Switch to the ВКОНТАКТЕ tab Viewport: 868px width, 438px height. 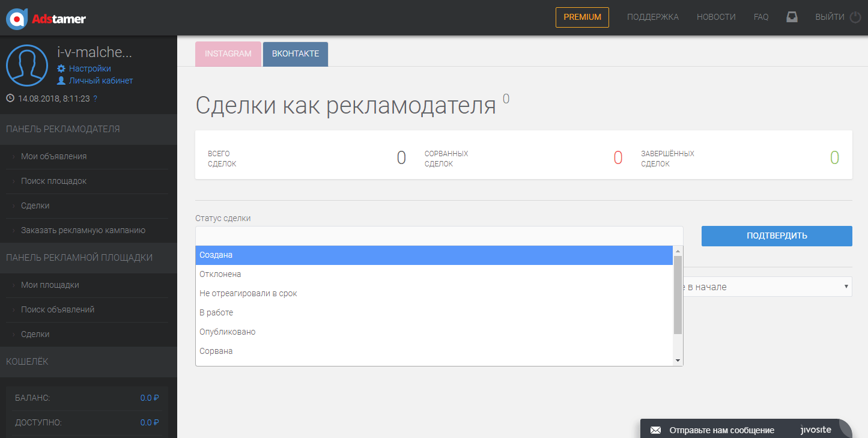[296, 54]
